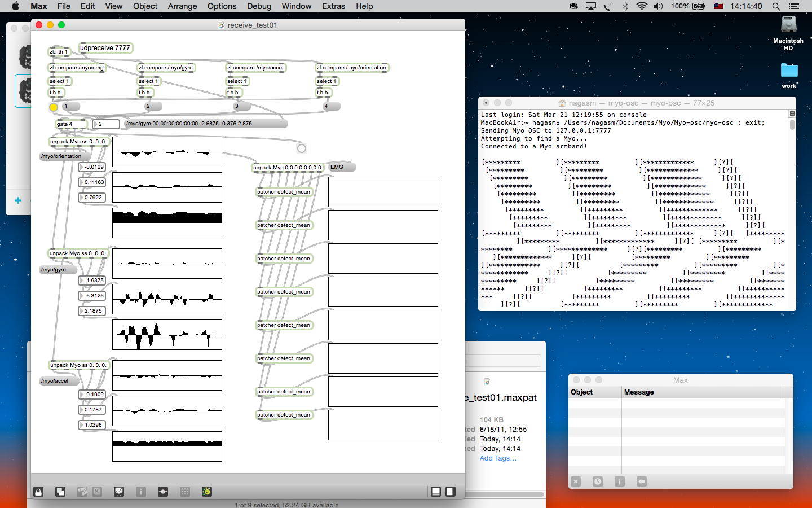Image resolution: width=812 pixels, height=508 pixels.
Task: Toggle the right sidebar view button
Action: pyautogui.click(x=450, y=492)
